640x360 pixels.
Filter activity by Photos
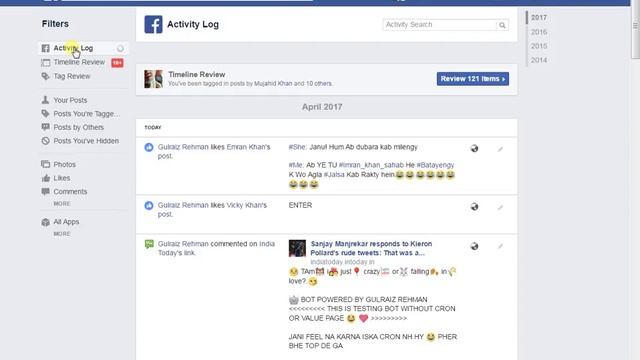tap(64, 164)
